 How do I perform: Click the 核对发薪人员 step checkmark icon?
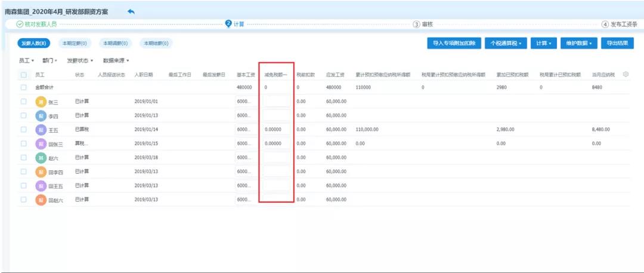19,24
